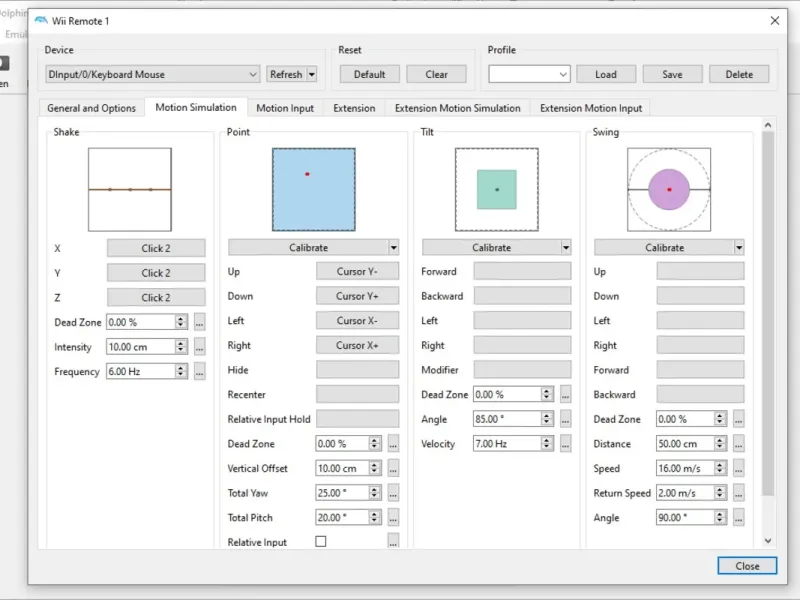Screen dimensions: 800x600
Task: Open the Shake Frequency options button
Action: point(199,371)
